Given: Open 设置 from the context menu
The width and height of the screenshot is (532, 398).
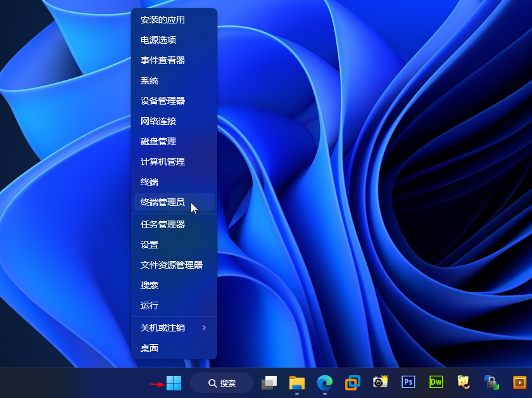Looking at the screenshot, I should (x=174, y=245).
